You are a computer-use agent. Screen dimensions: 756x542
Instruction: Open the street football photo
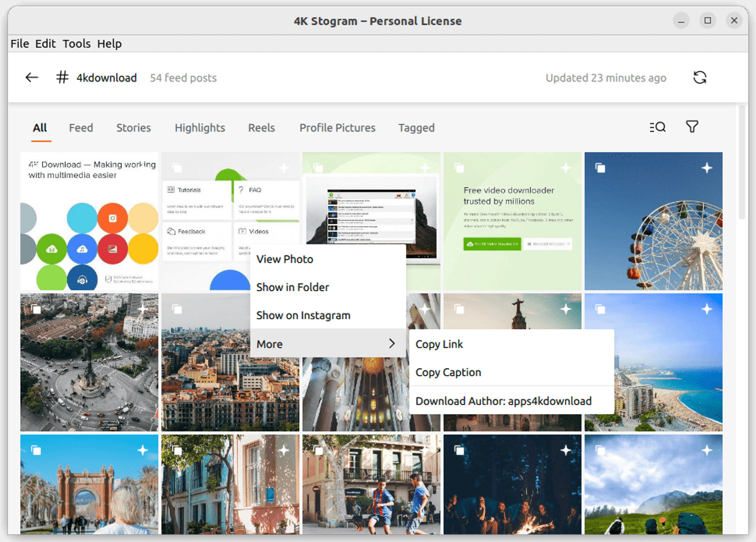pos(371,484)
